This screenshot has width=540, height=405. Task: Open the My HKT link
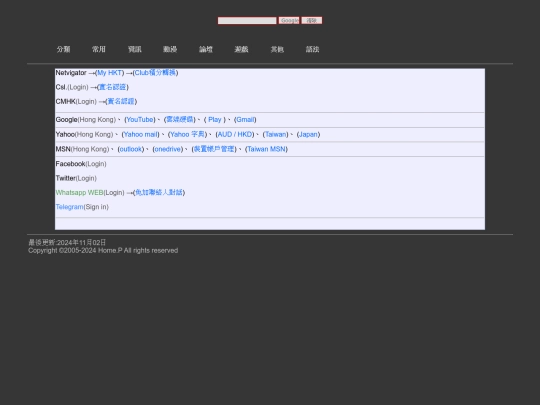(110, 73)
